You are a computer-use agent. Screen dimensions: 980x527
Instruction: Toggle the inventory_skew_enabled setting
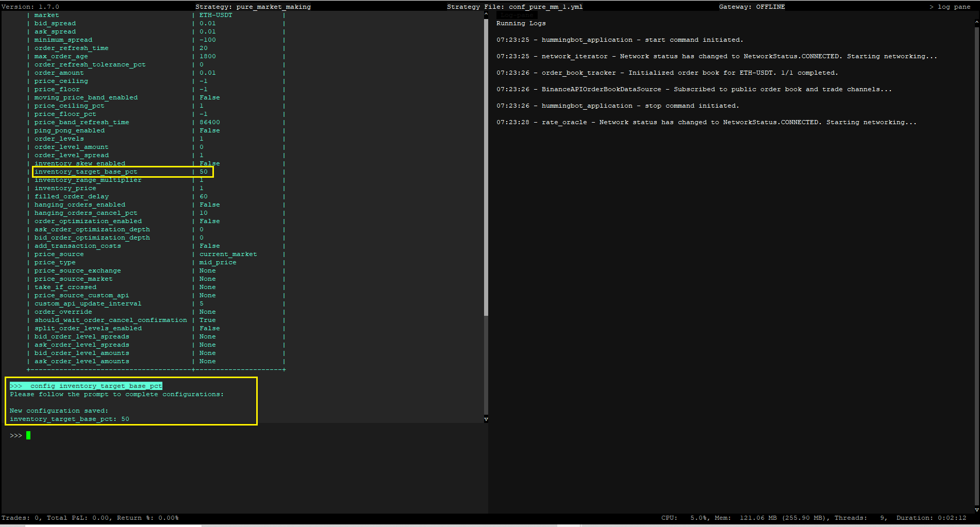click(209, 163)
